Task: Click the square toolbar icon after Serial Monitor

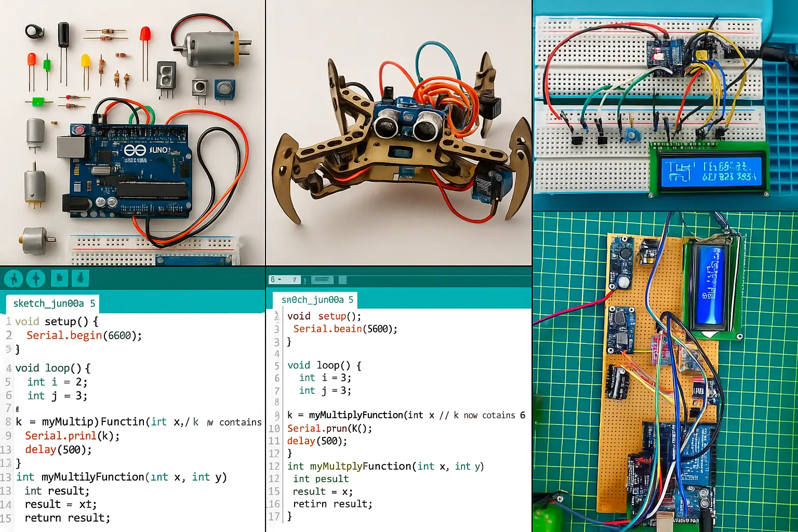Action: coord(342,281)
